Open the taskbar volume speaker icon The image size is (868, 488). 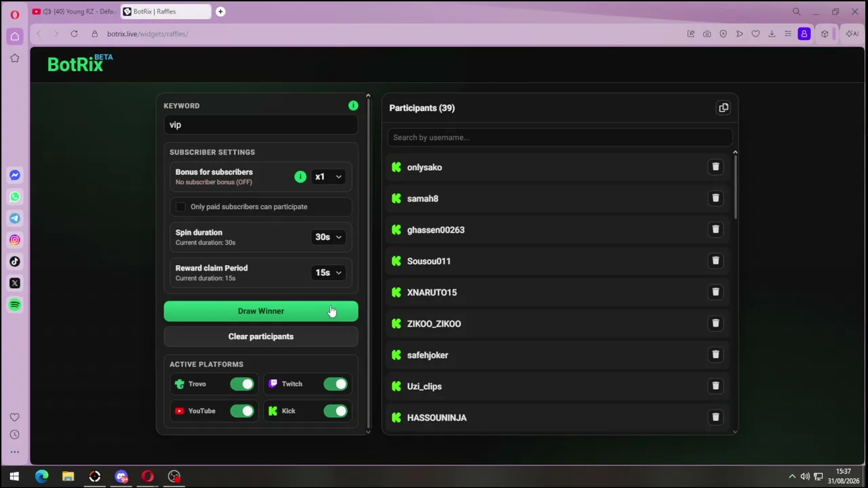point(805,476)
